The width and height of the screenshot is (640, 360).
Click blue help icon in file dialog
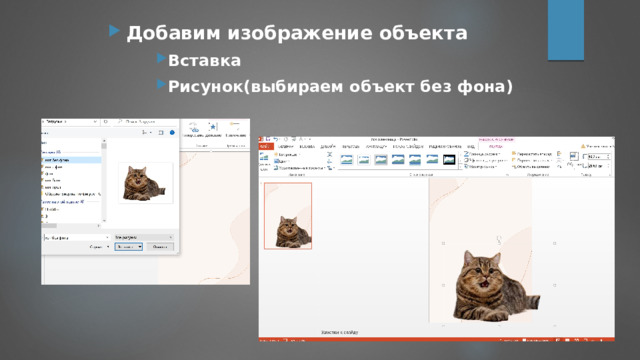coord(172,133)
